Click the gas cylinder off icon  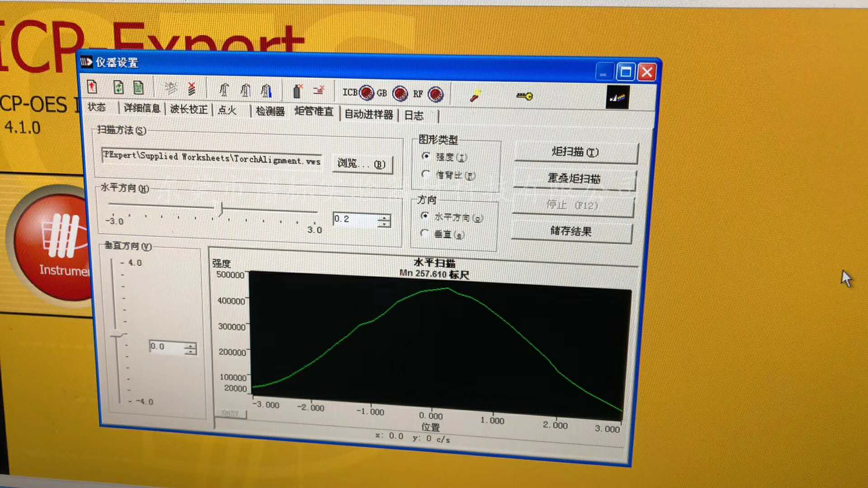coord(297,91)
